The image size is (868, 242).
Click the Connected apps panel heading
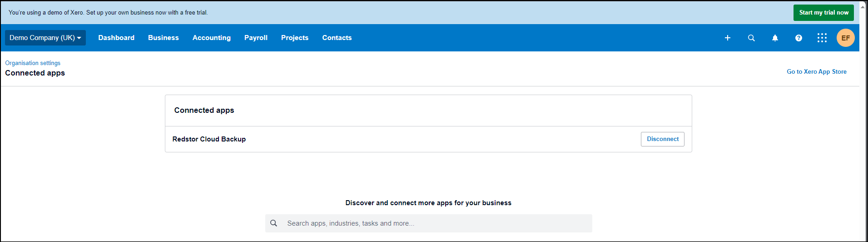204,110
